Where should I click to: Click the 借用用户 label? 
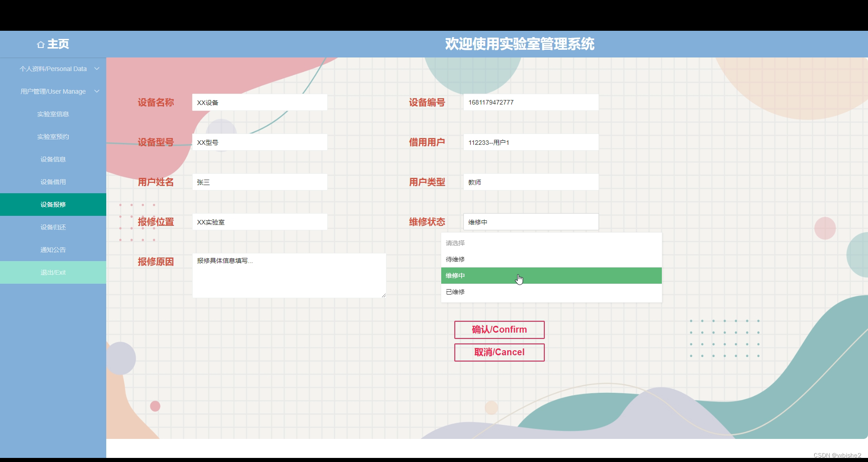[427, 143]
